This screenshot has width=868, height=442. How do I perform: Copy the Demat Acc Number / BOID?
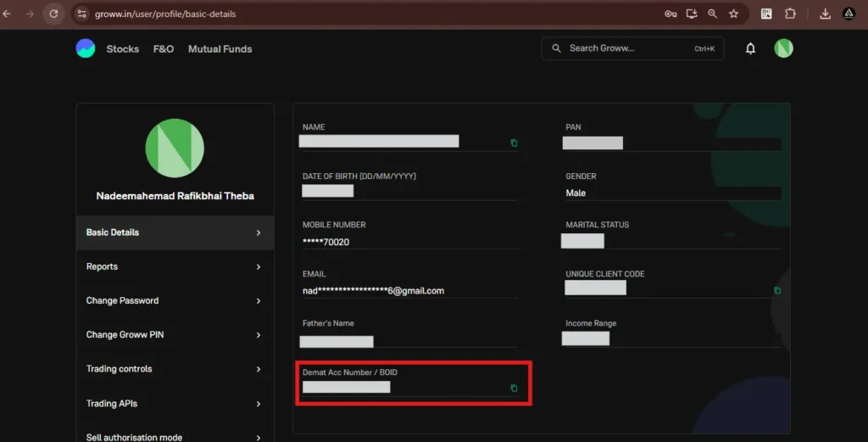514,388
